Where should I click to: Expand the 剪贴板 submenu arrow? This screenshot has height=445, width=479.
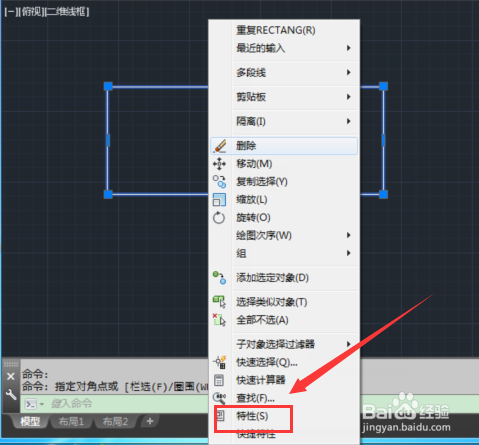348,97
